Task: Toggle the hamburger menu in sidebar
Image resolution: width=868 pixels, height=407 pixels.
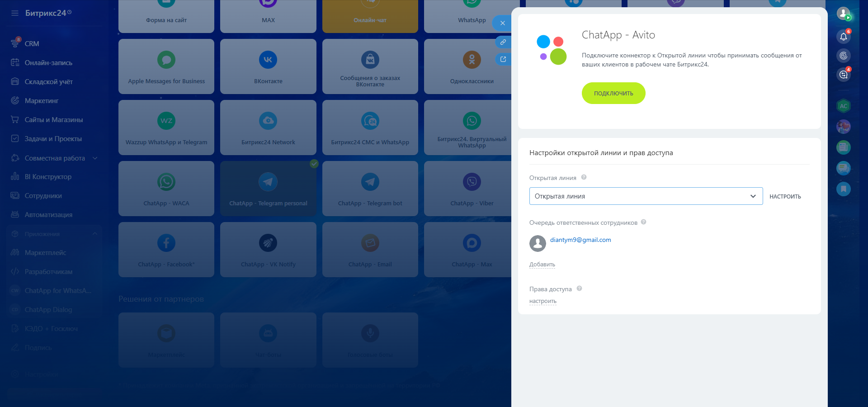Action: [15, 13]
